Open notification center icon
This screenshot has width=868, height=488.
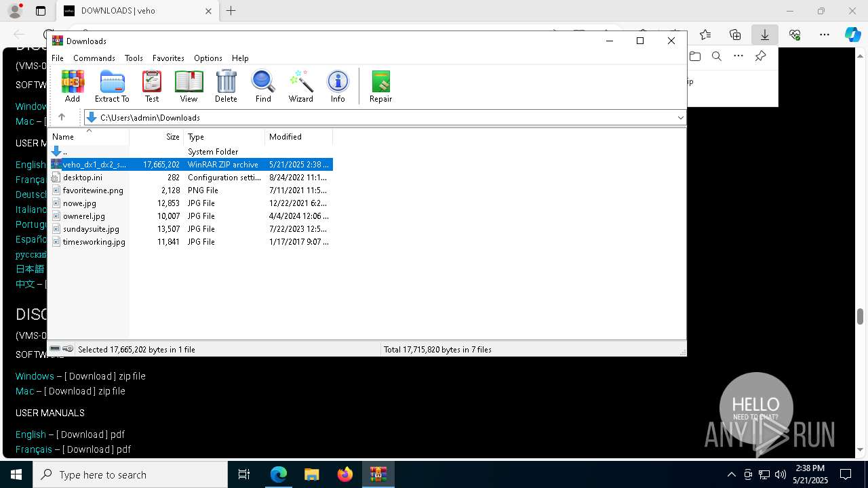pyautogui.click(x=846, y=474)
